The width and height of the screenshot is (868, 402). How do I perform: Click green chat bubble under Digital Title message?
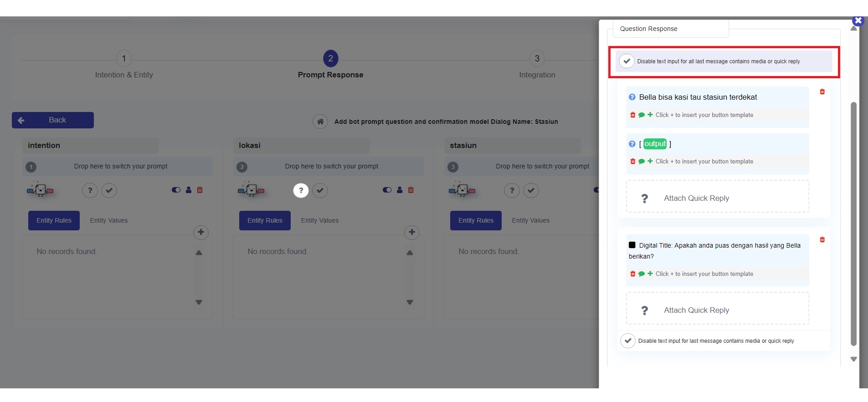pyautogui.click(x=642, y=274)
